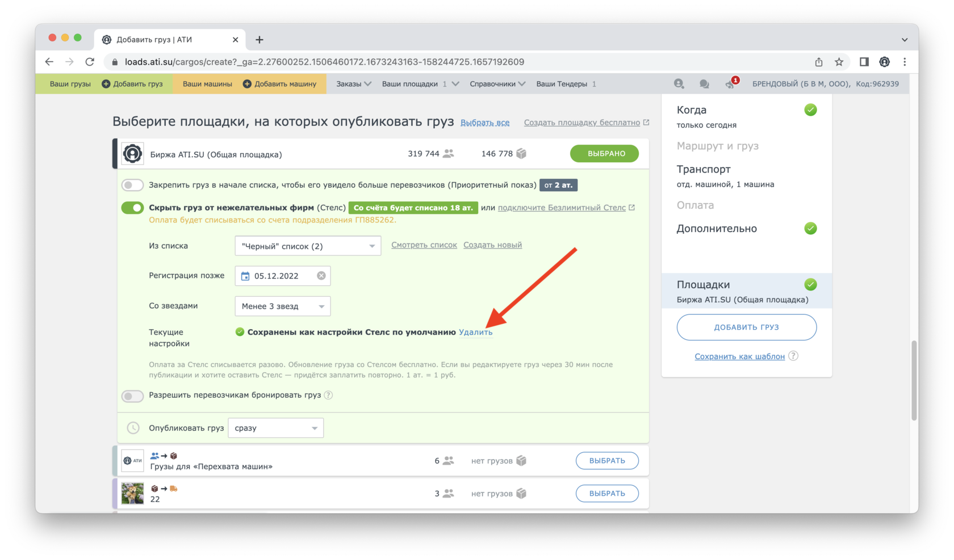Click company name 'БРЕНДОВЫЙ (Б В М, ООО)'
This screenshot has width=954, height=560.
(800, 84)
